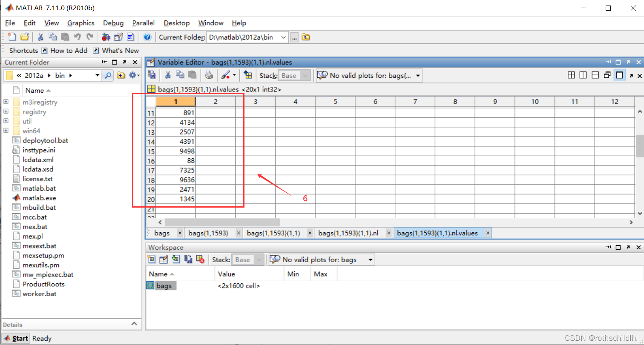Open selected variable from Workspace toolbar
Viewport: 644px width, 345px height.
164,259
